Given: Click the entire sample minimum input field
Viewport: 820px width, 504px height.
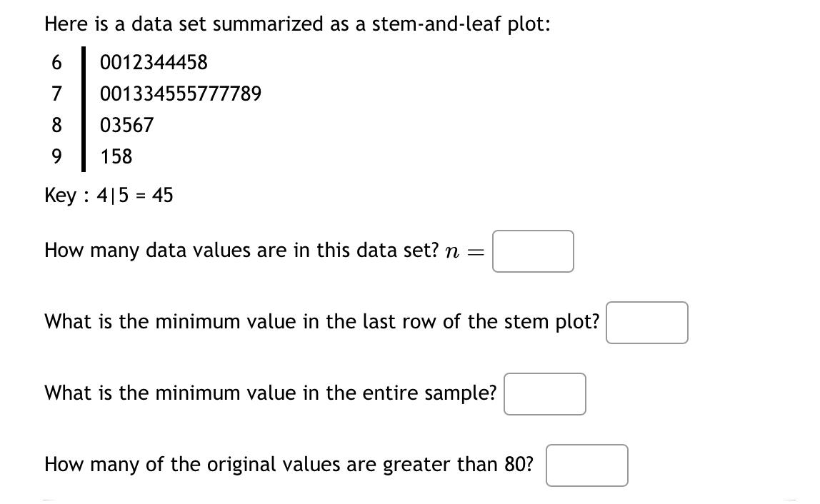Looking at the screenshot, I should (x=544, y=393).
